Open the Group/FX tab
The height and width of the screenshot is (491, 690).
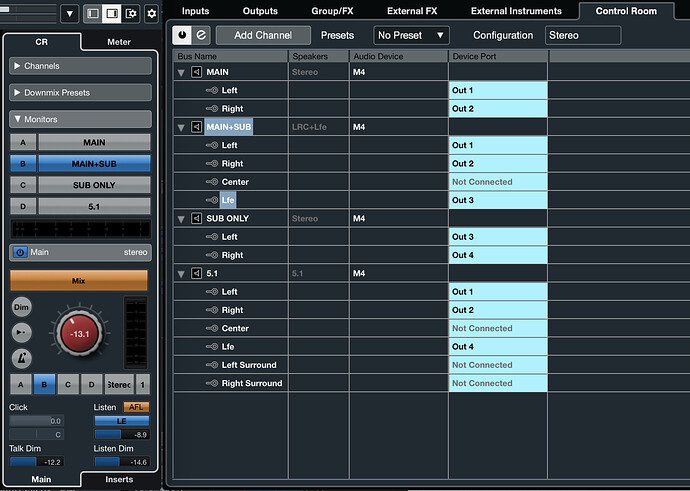332,11
